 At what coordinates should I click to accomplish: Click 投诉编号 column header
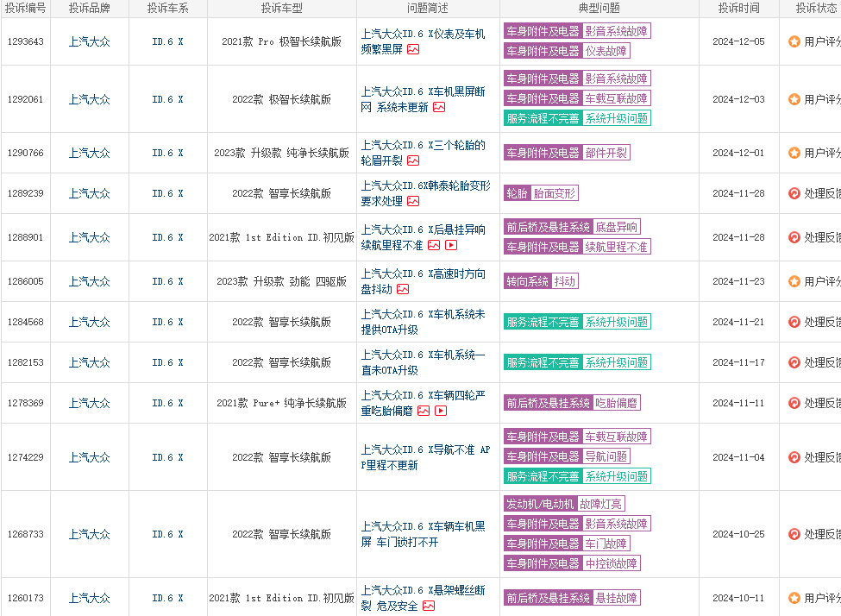(x=26, y=8)
